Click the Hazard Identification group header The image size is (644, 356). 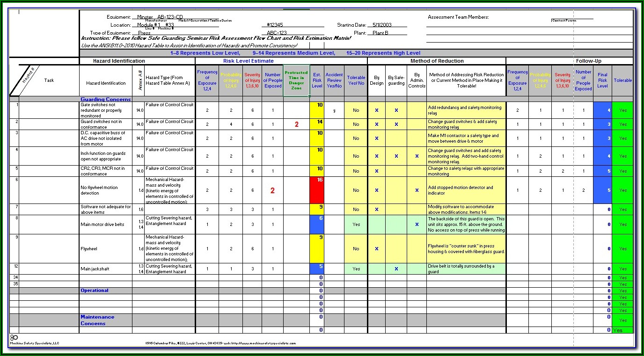click(119, 61)
